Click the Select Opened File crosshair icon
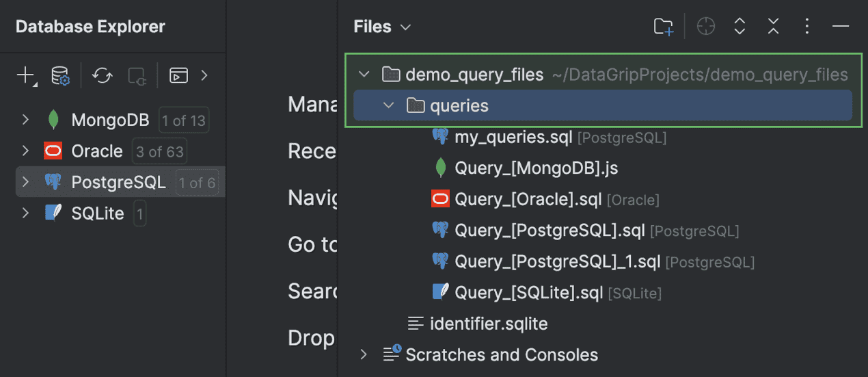868x377 pixels. 705,27
